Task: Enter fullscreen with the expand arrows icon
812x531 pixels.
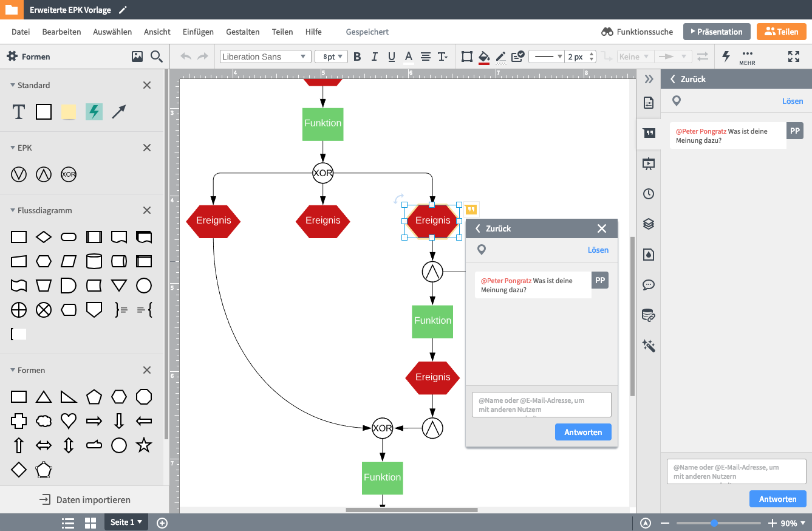Action: click(x=793, y=57)
